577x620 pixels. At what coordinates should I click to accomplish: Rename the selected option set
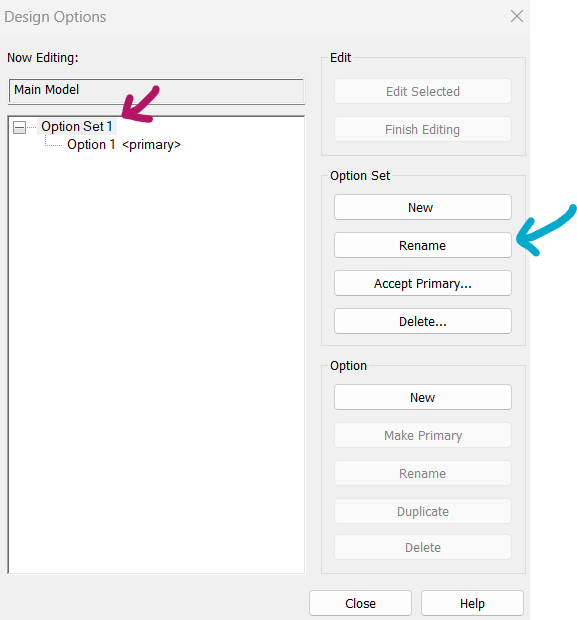tap(423, 245)
